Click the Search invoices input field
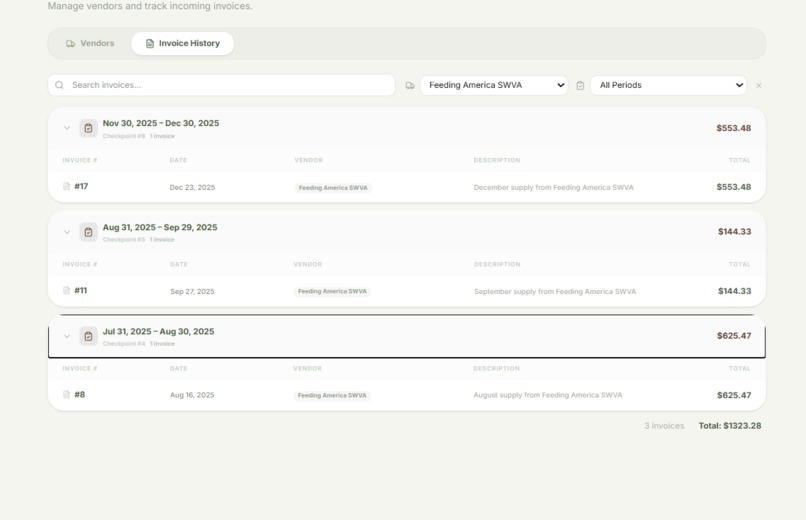 coord(222,85)
